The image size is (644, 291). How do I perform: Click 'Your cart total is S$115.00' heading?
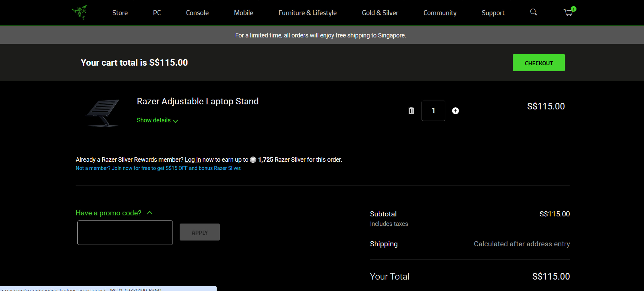(x=134, y=63)
